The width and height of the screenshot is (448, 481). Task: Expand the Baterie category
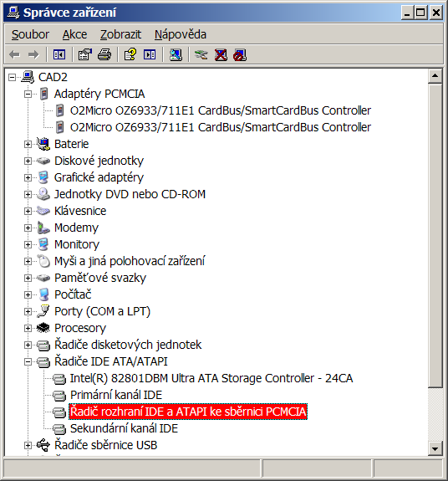pos(28,144)
